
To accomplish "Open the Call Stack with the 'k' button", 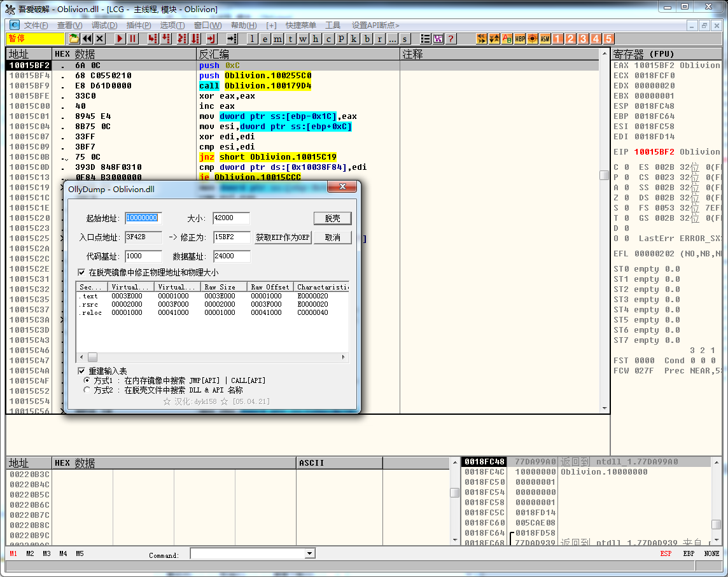I will point(354,39).
